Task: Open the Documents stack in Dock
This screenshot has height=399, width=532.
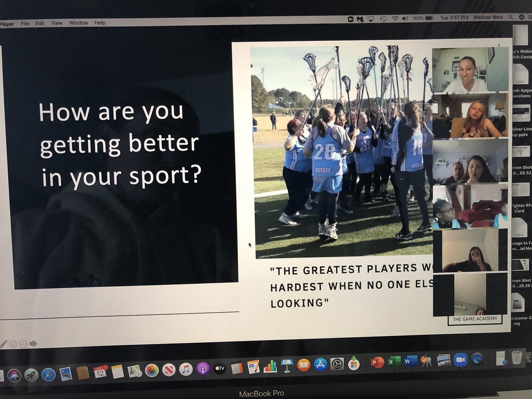Action: [501, 357]
